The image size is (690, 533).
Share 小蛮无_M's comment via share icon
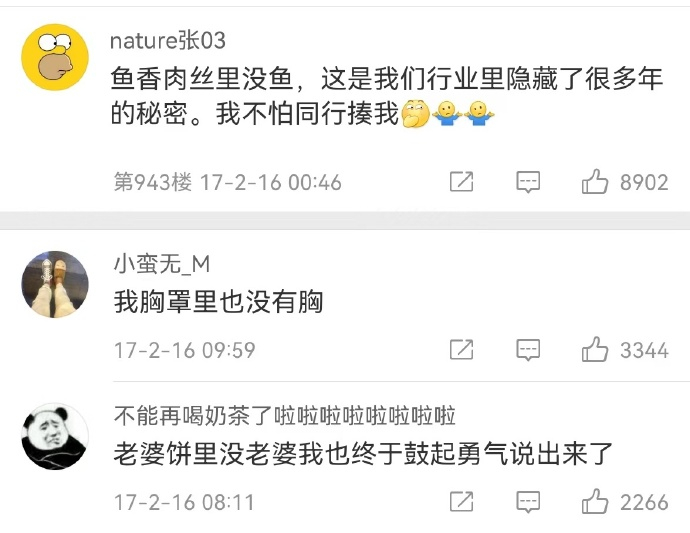click(462, 350)
